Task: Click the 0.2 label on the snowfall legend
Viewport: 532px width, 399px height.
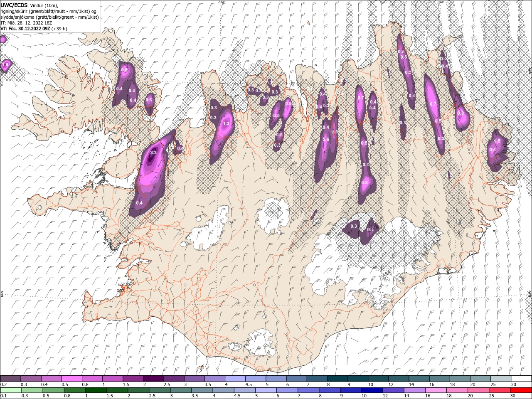Action: pyautogui.click(x=3, y=384)
